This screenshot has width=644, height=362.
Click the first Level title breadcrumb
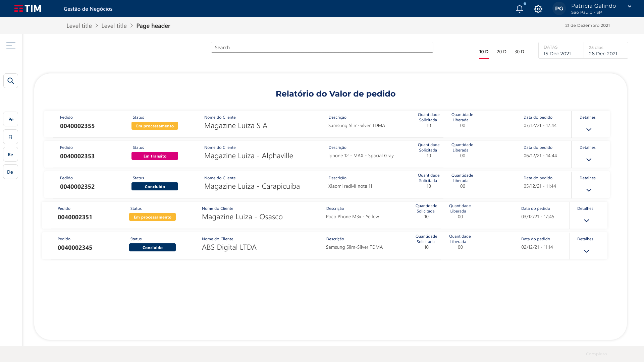click(79, 26)
